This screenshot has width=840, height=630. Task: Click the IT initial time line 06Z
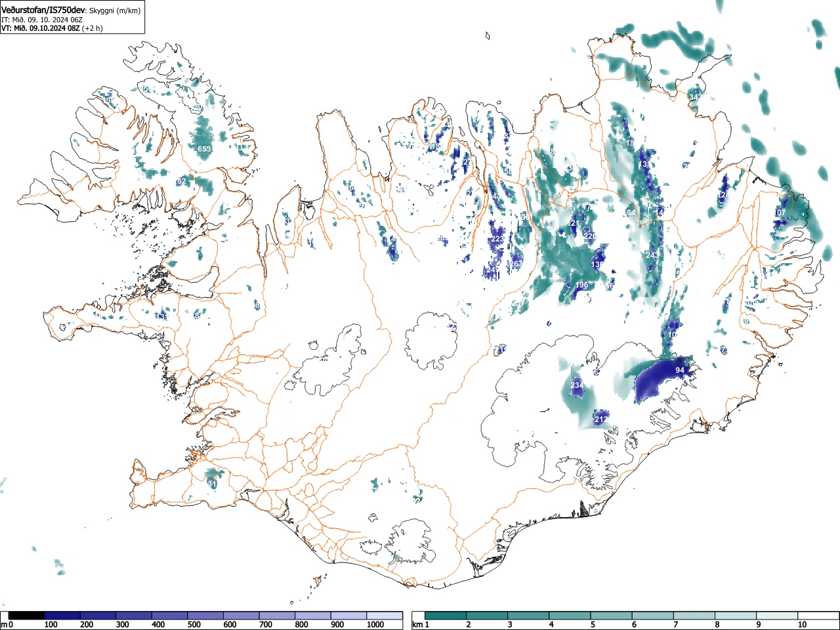click(x=42, y=20)
